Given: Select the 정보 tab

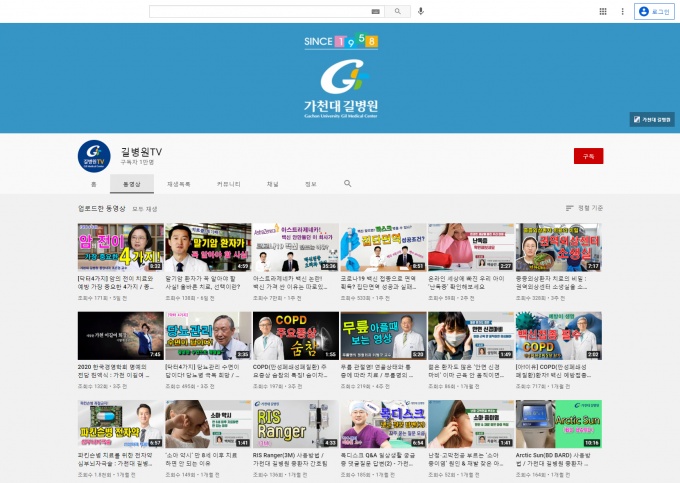Looking at the screenshot, I should click(x=310, y=184).
